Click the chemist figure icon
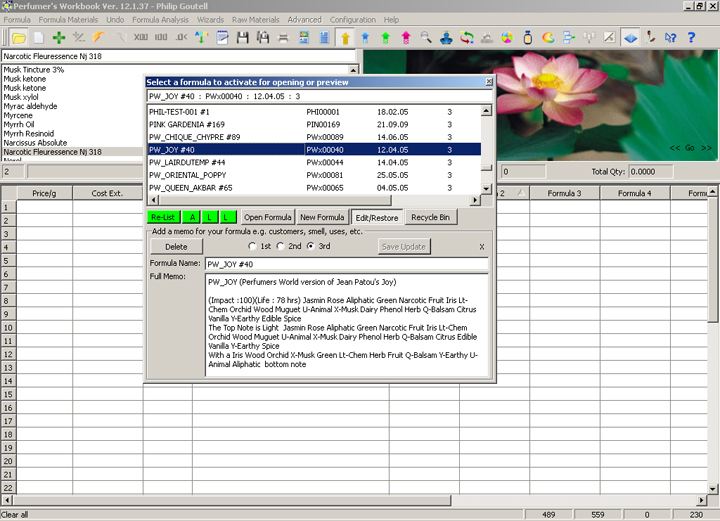The image size is (720, 521). pos(650,38)
